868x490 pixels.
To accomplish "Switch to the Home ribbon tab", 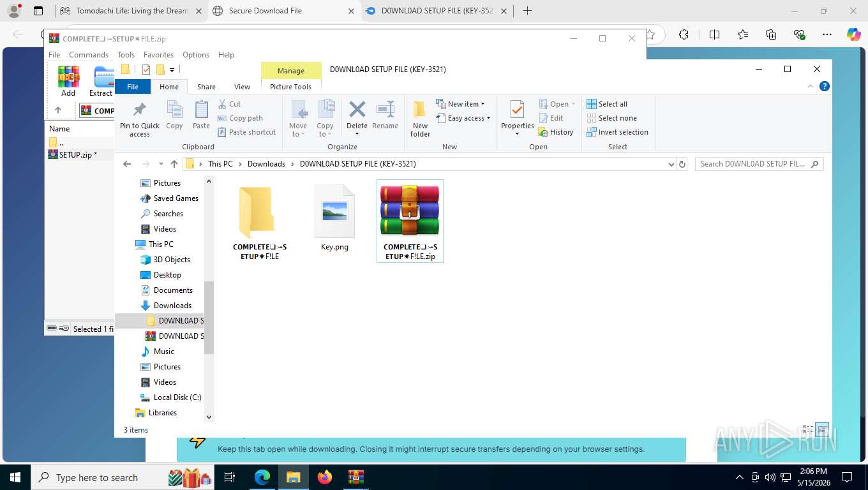I will point(169,87).
